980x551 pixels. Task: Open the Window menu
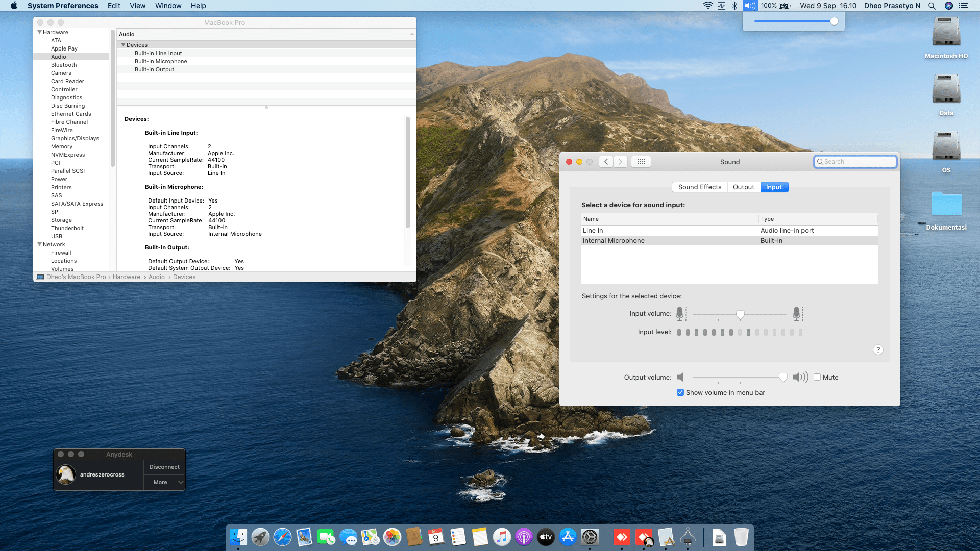[x=168, y=6]
